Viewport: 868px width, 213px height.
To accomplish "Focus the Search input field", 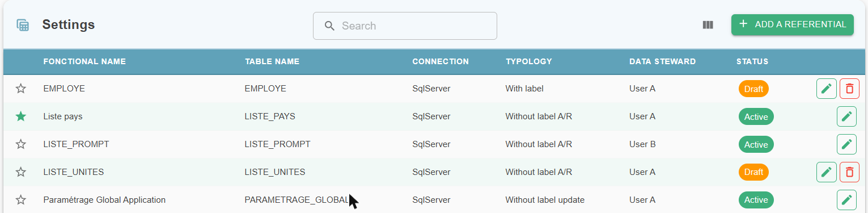I will click(x=405, y=26).
